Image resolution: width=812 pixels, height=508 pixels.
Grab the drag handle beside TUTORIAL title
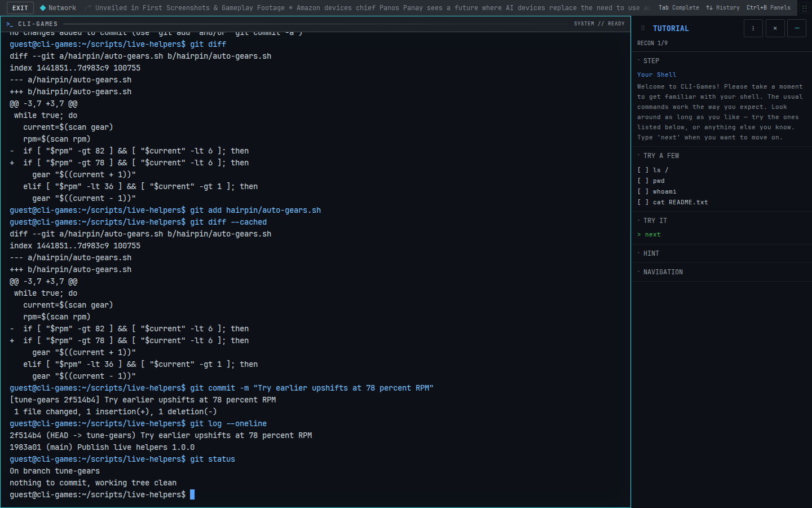point(642,28)
